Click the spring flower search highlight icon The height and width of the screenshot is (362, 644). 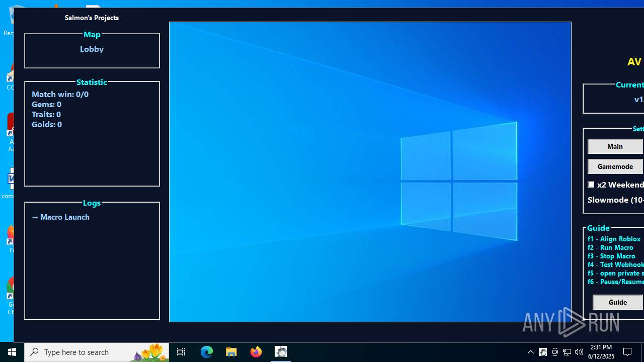tap(149, 352)
